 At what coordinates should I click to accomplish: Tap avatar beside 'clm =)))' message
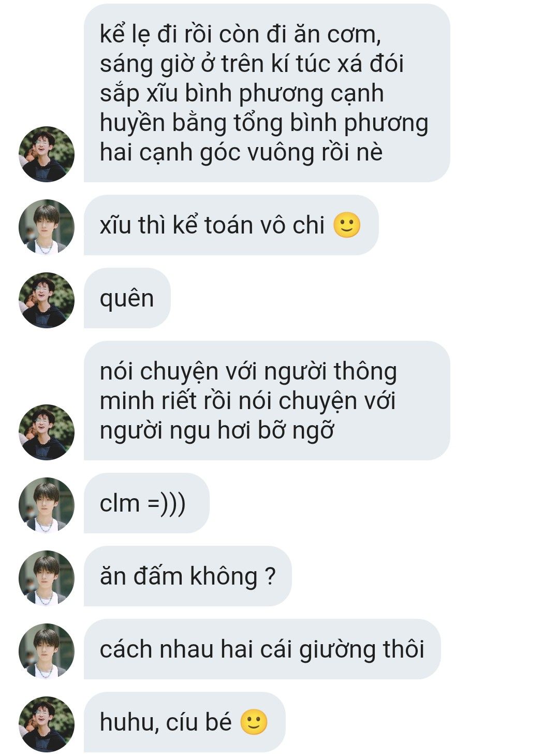pyautogui.click(x=47, y=505)
